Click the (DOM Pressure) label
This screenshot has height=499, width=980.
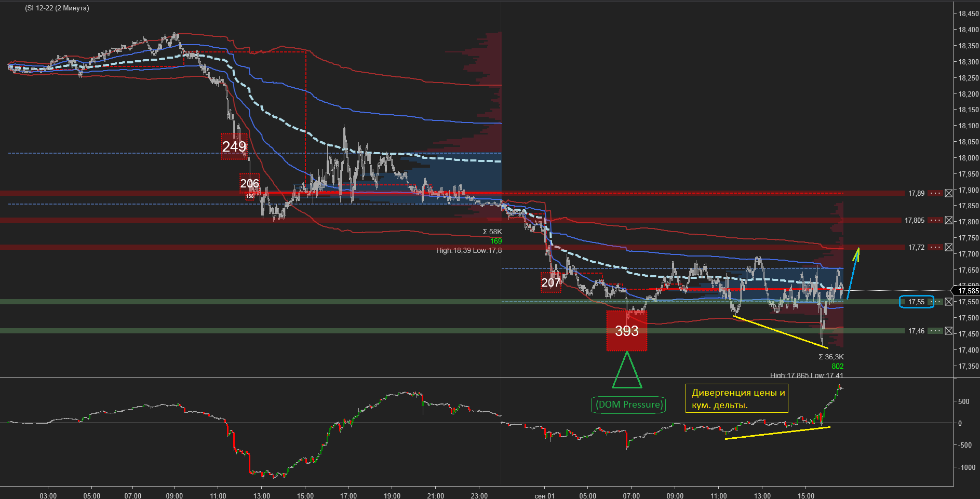[x=629, y=404]
